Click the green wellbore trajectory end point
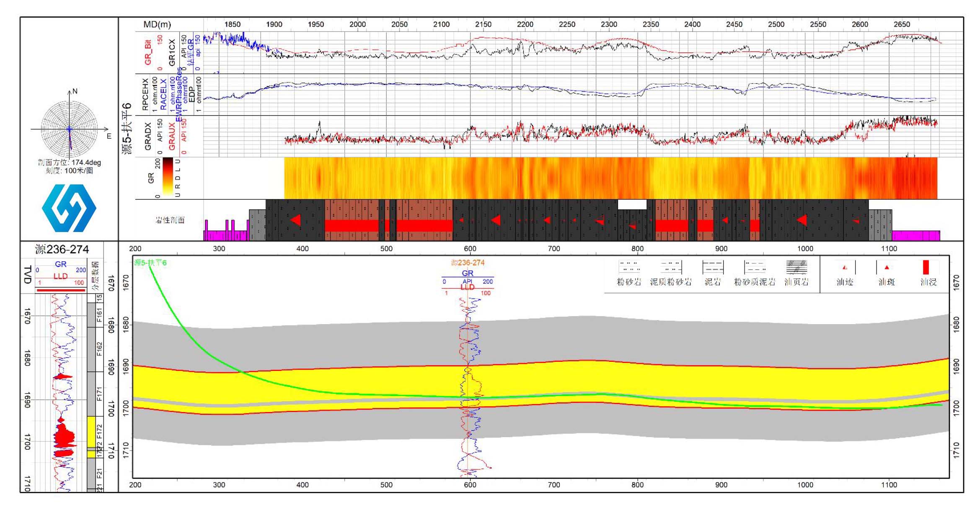This screenshot has width=980, height=510. 941,405
